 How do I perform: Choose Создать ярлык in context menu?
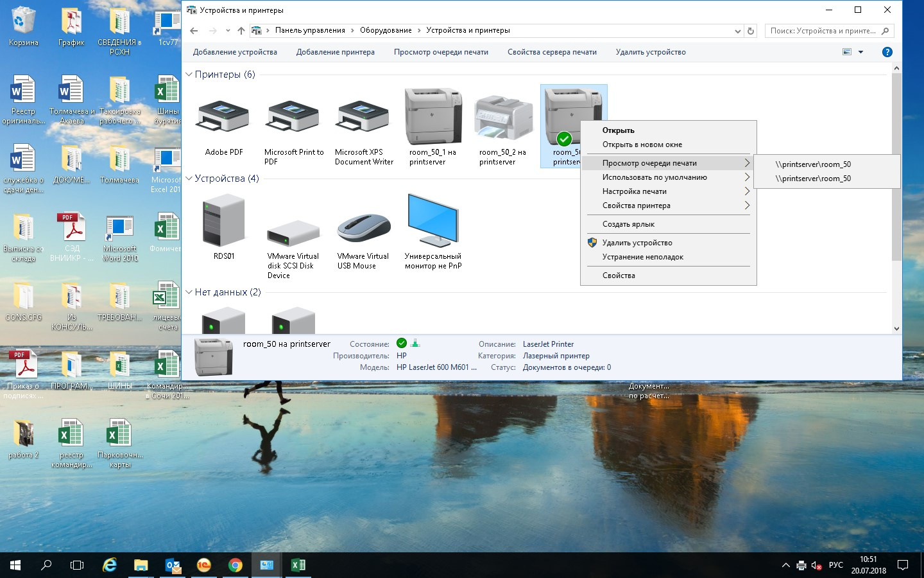668,224
